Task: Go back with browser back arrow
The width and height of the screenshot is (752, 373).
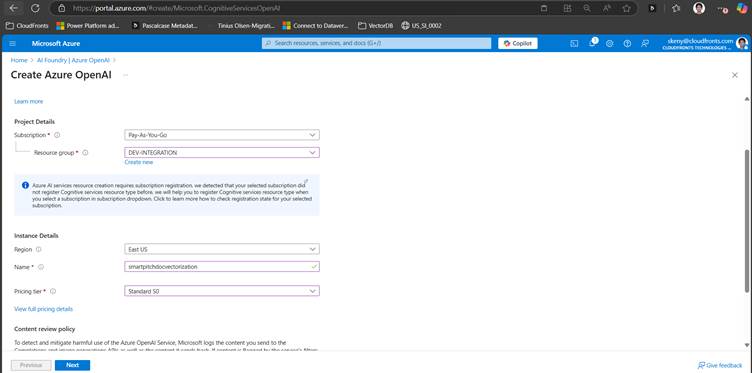Action: coord(13,8)
